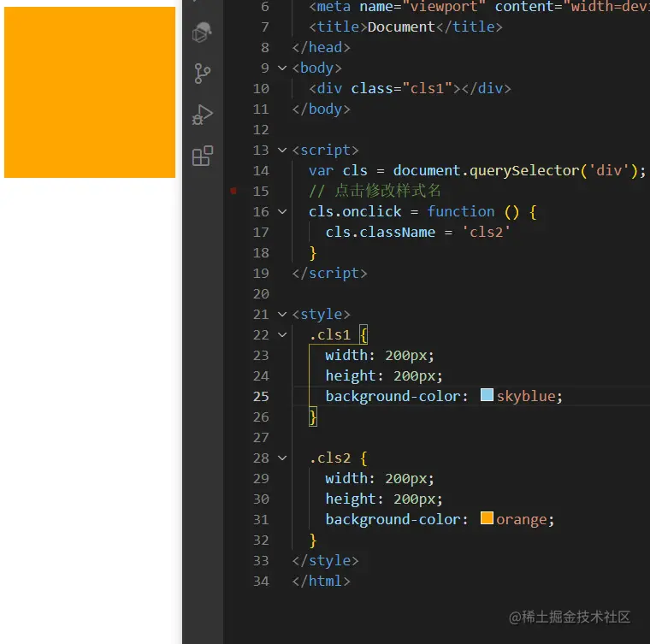Click the 'cls.onclick' text on line 16
650x644 pixels.
click(x=355, y=212)
